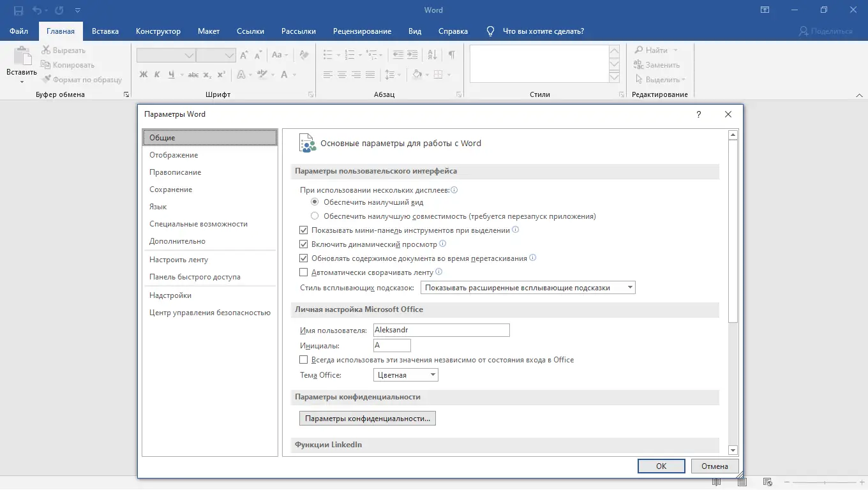Click the Отмена button

tap(715, 466)
